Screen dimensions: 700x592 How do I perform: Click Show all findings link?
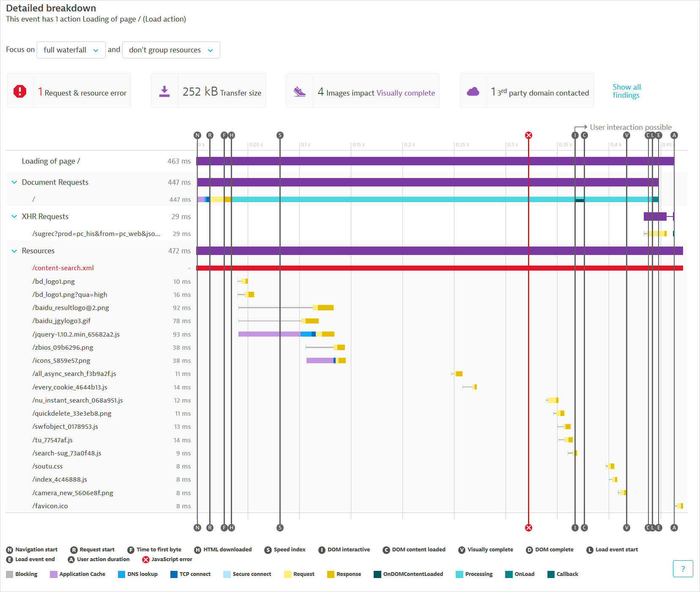click(x=626, y=91)
